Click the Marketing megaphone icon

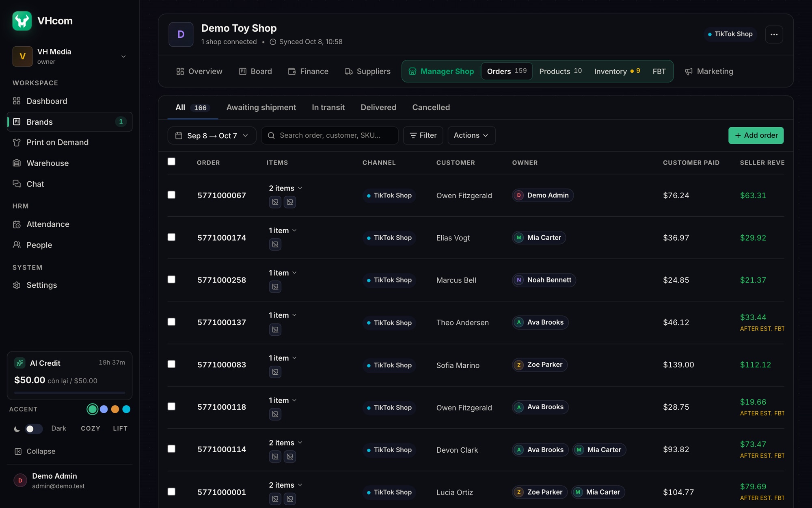pyautogui.click(x=689, y=72)
